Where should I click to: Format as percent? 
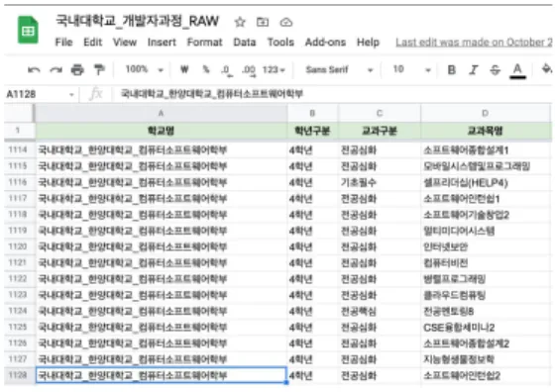[206, 69]
